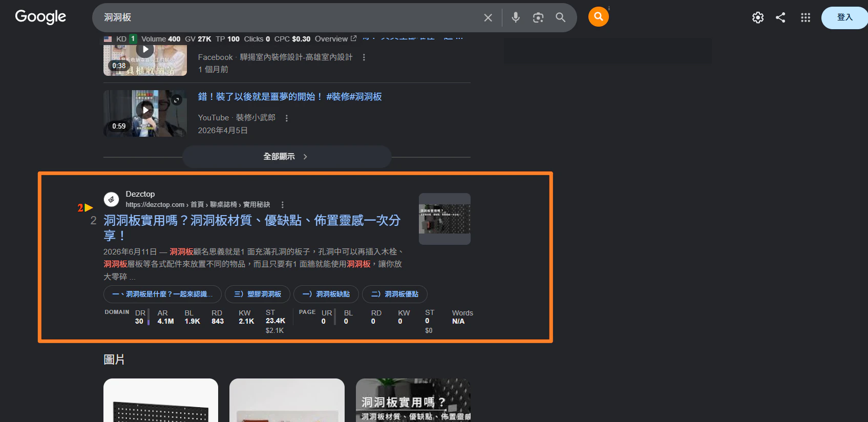Click the Dezctop site name

tap(140, 194)
